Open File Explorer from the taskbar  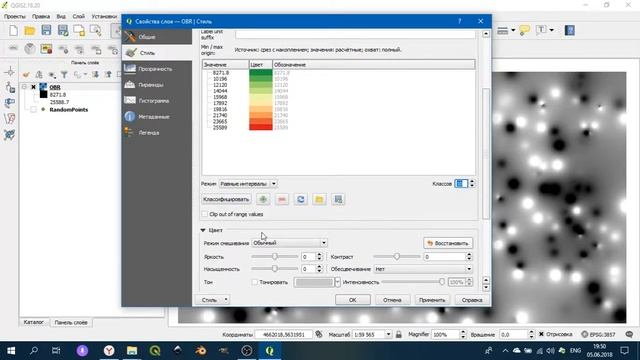click(132, 351)
